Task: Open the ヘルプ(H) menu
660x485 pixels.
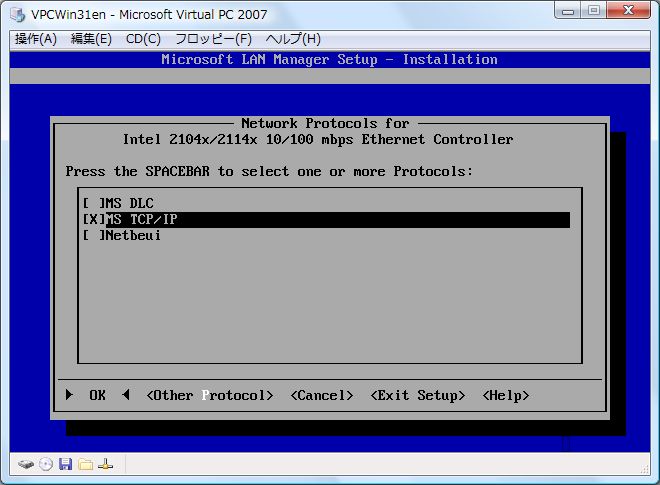Action: 293,39
